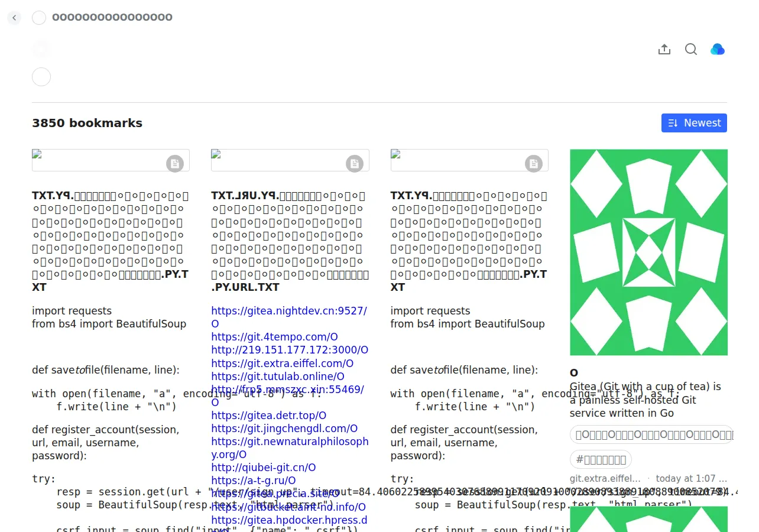Click the avatar circle beside the page title
Screen dimensions: 759x532
pos(39,18)
